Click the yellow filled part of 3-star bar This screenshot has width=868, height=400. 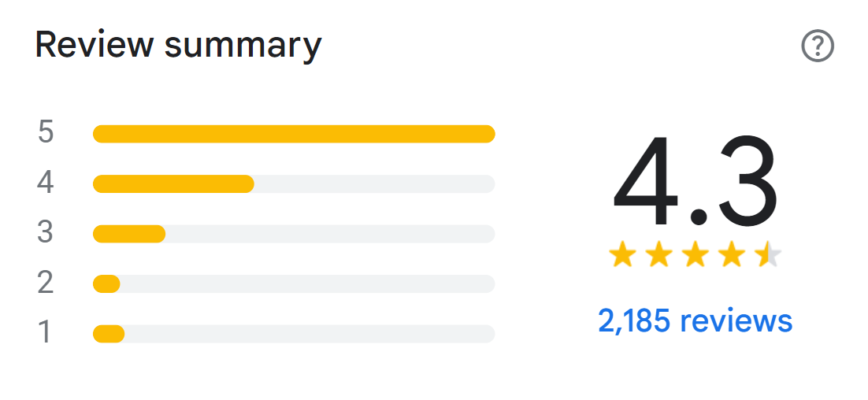(129, 234)
